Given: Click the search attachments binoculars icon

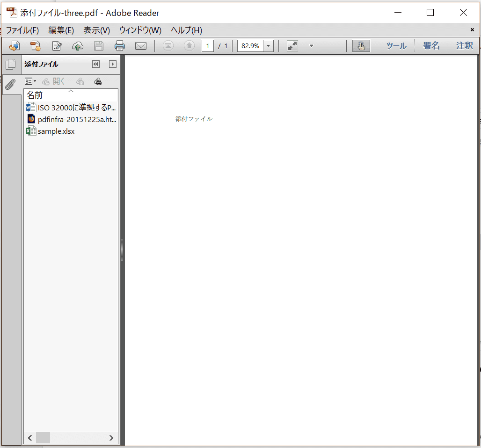Looking at the screenshot, I should tap(98, 81).
